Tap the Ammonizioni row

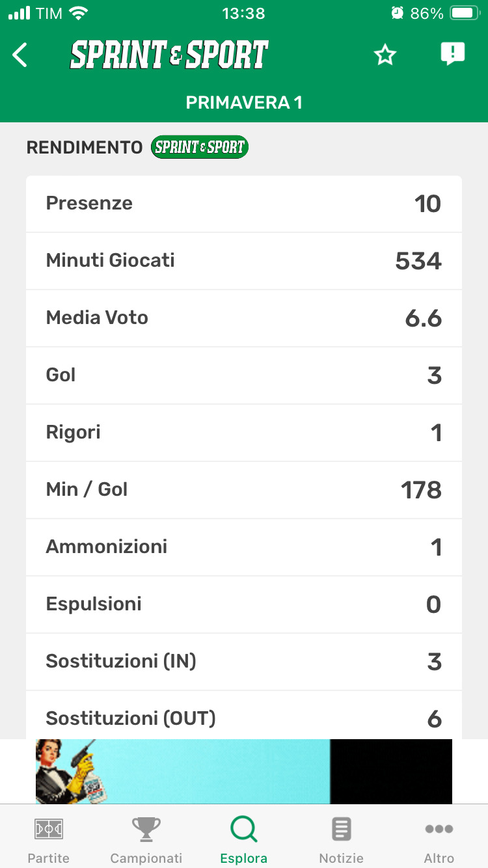coord(244,547)
